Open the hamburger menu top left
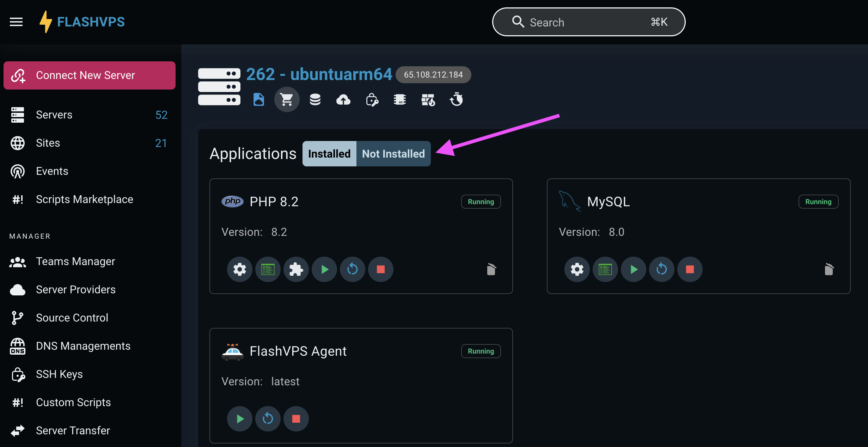Viewport: 868px width, 447px height. (x=16, y=22)
